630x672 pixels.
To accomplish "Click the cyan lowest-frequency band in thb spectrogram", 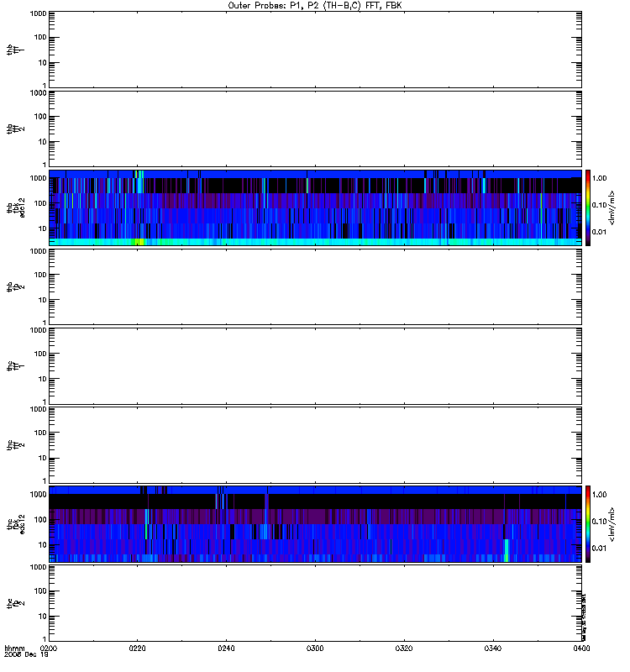I will (315, 242).
